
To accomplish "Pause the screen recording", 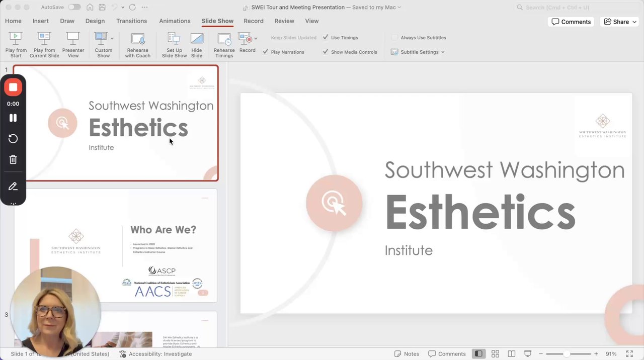I will point(13,118).
